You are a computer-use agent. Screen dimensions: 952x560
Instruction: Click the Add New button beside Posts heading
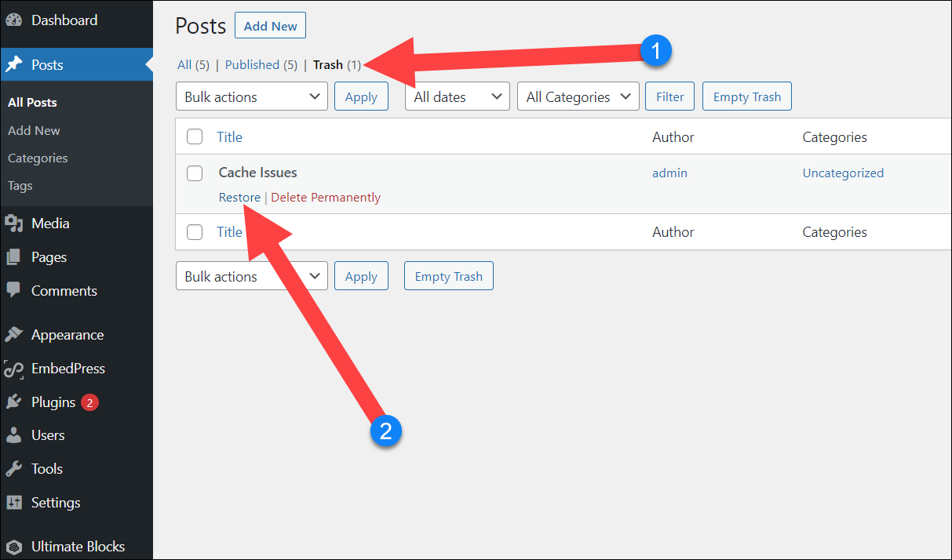270,26
